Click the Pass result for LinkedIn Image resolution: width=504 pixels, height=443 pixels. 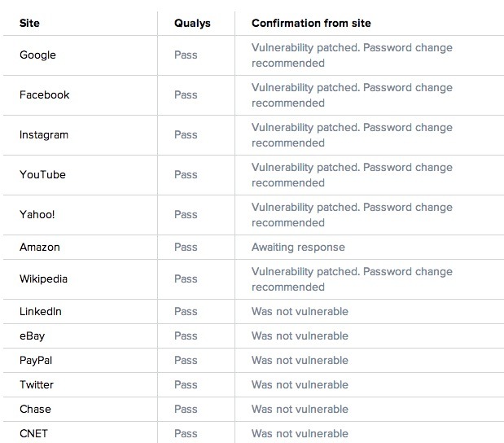pos(186,311)
